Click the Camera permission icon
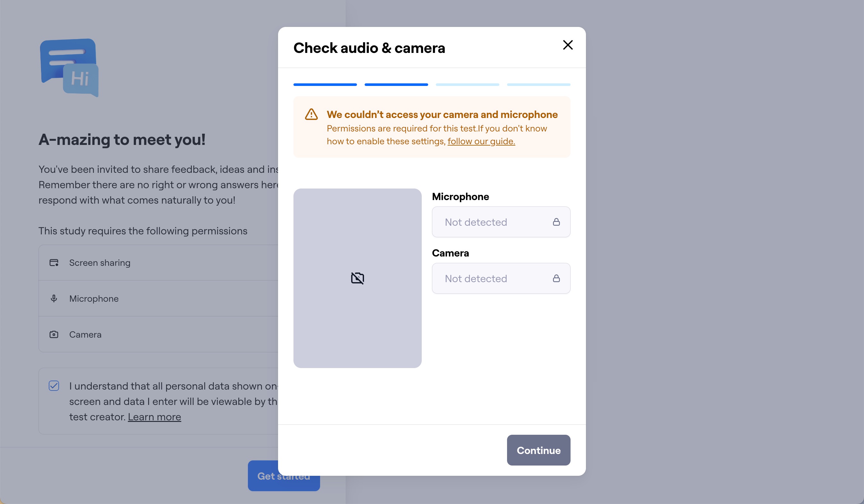 click(x=54, y=334)
